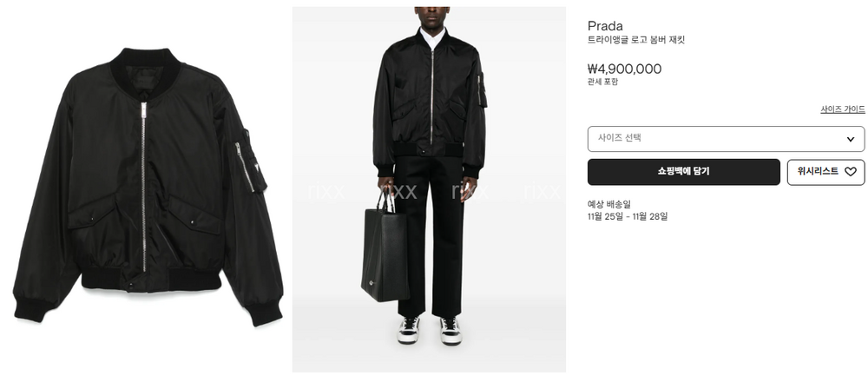The width and height of the screenshot is (868, 376).
Task: Click the chevron arrow in the size selector
Action: [851, 139]
